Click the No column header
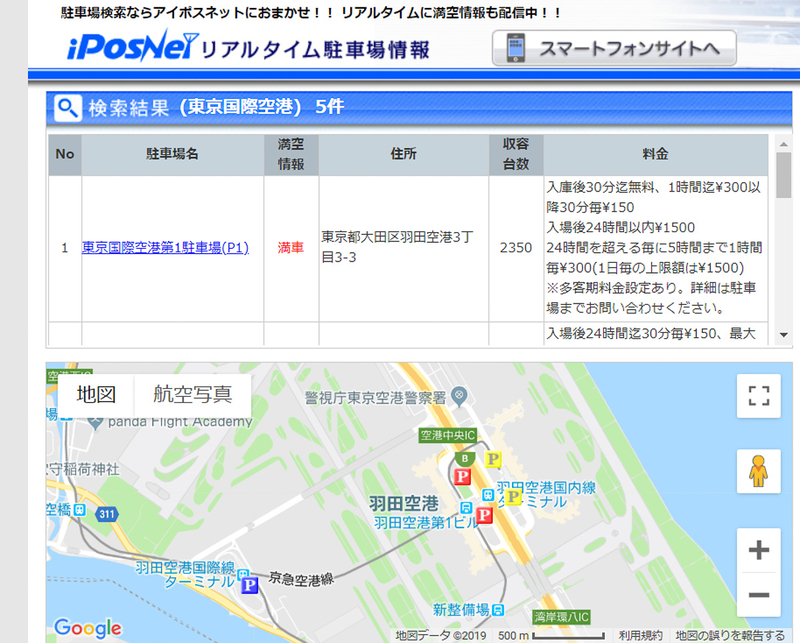This screenshot has width=800, height=643. 65,154
